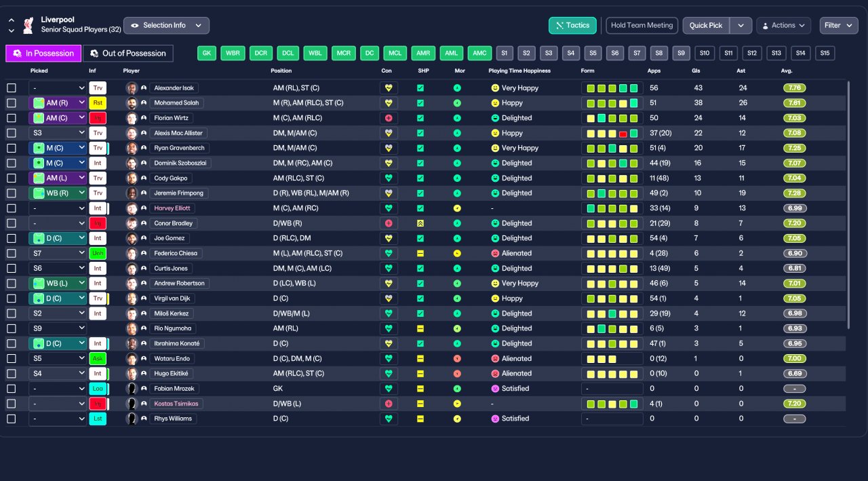Select the WBR position slot

click(233, 53)
